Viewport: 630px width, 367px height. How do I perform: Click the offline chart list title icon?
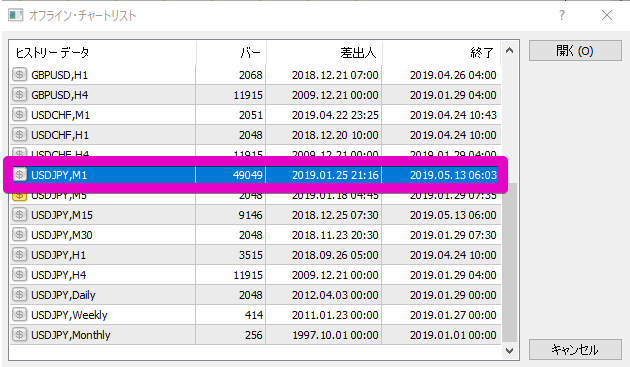[16, 15]
